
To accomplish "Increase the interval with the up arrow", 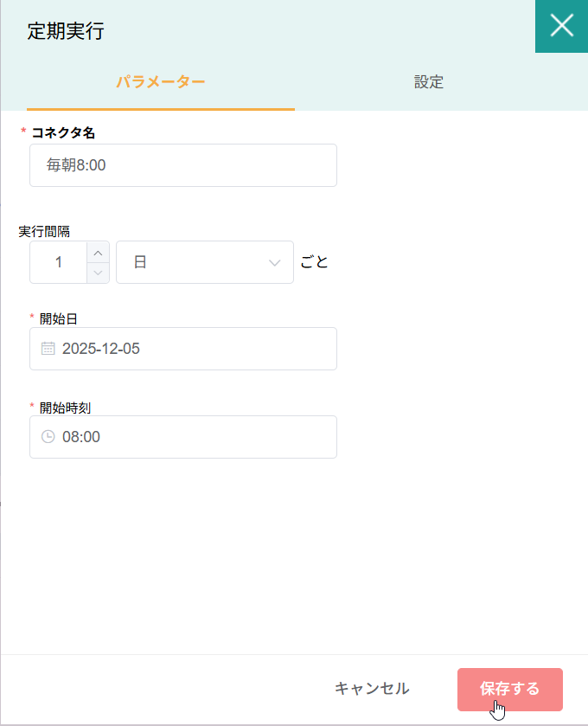I will point(99,253).
